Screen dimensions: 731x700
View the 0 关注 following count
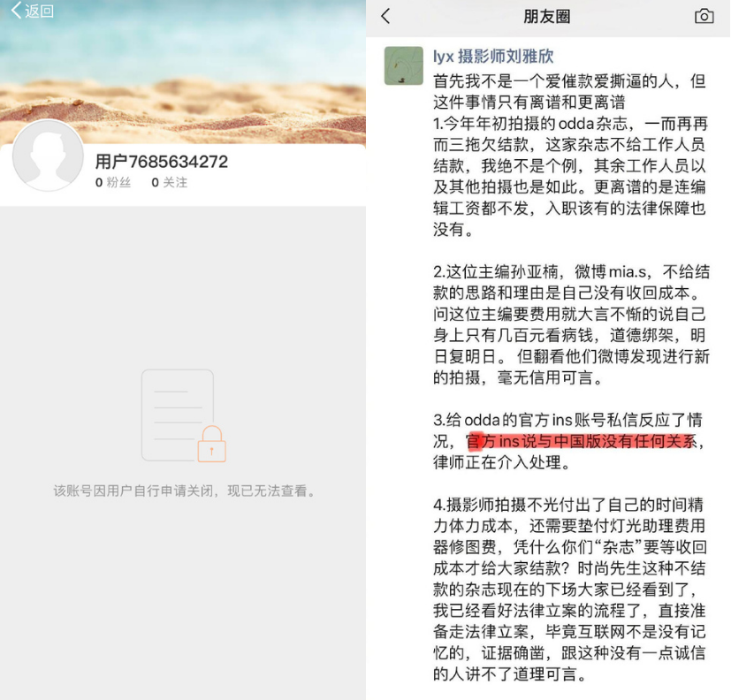click(170, 182)
